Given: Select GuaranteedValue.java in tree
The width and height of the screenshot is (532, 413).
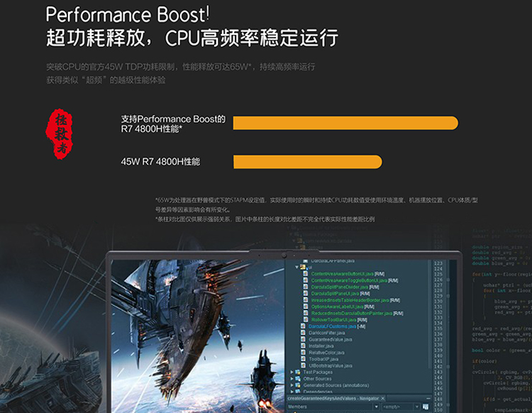Looking at the screenshot, I should point(330,339).
